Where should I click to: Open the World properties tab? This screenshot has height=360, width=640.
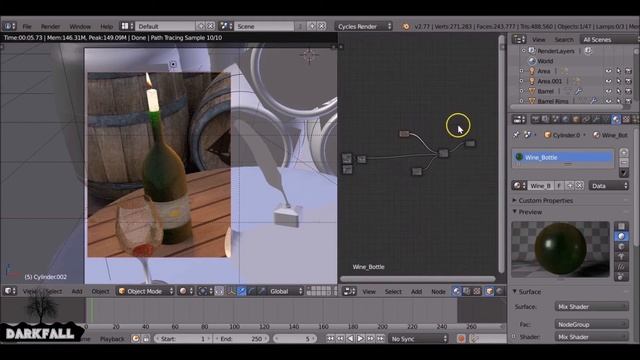[x=566, y=119]
